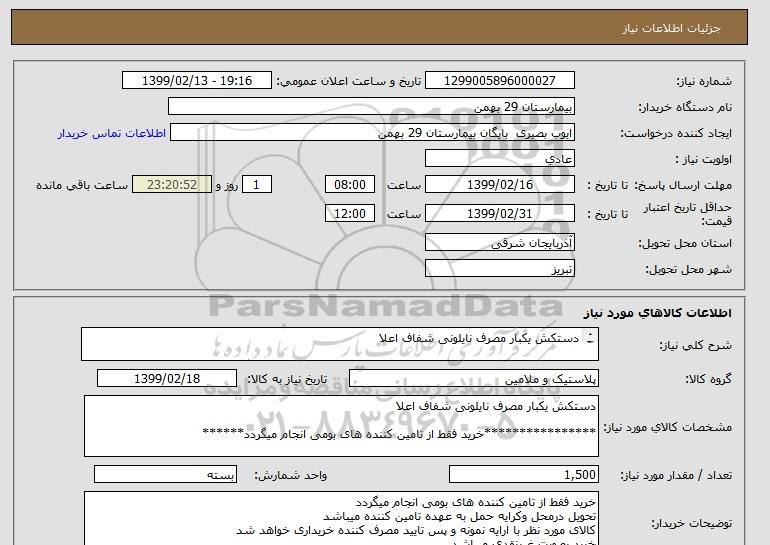Click the label گروه کالا
This screenshot has height=545, width=770.
tap(708, 379)
